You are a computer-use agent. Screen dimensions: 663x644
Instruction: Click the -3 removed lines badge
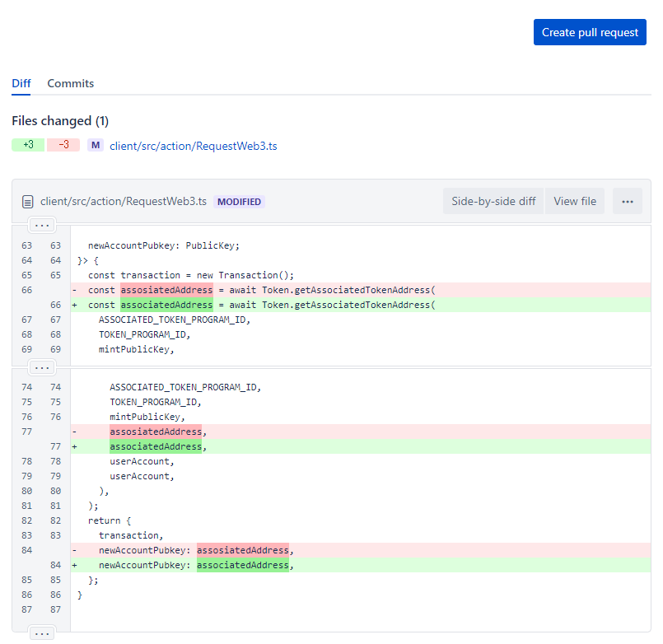[x=63, y=145]
